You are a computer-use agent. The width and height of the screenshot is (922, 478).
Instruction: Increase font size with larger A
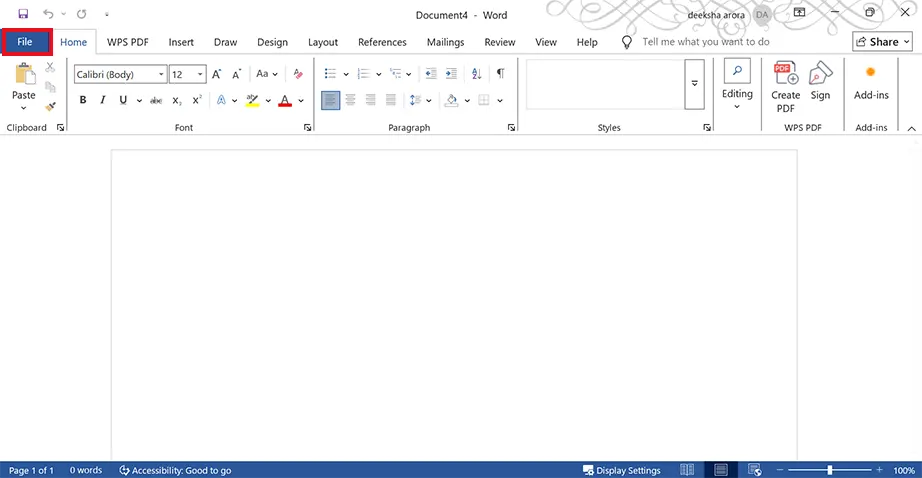coord(217,74)
